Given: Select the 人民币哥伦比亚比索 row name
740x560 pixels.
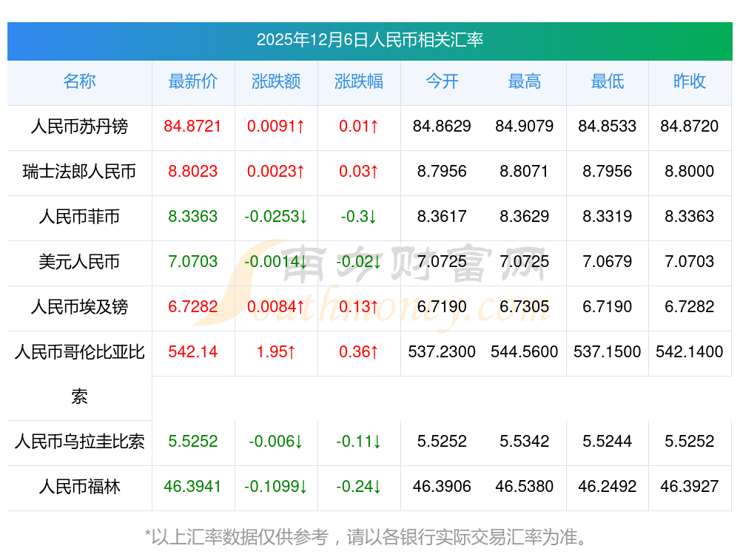Looking at the screenshot, I should [x=79, y=374].
